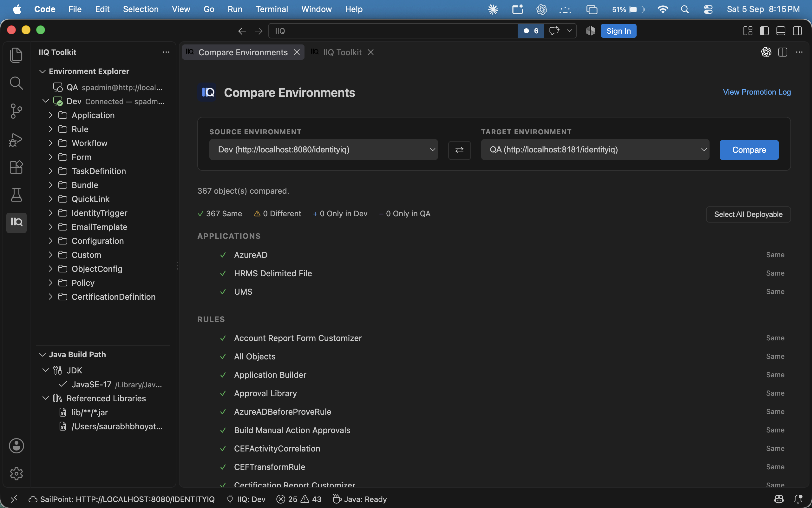Image resolution: width=812 pixels, height=508 pixels.
Task: Open the errors and warnings count
Action: click(298, 499)
